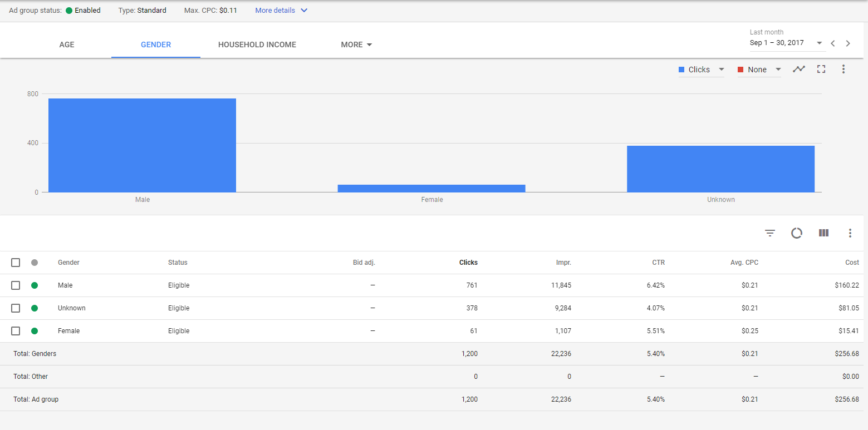868x430 pixels.
Task: Click the green status dot for Female
Action: coord(35,331)
